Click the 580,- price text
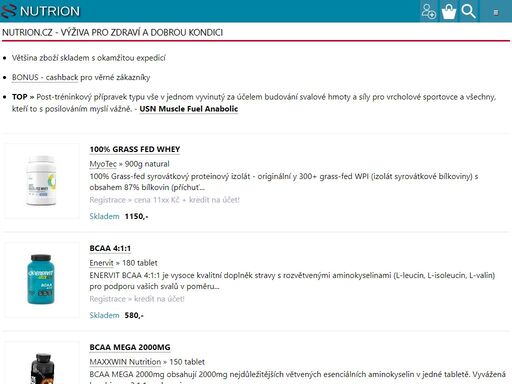This screenshot has height=384, width=512. [134, 315]
